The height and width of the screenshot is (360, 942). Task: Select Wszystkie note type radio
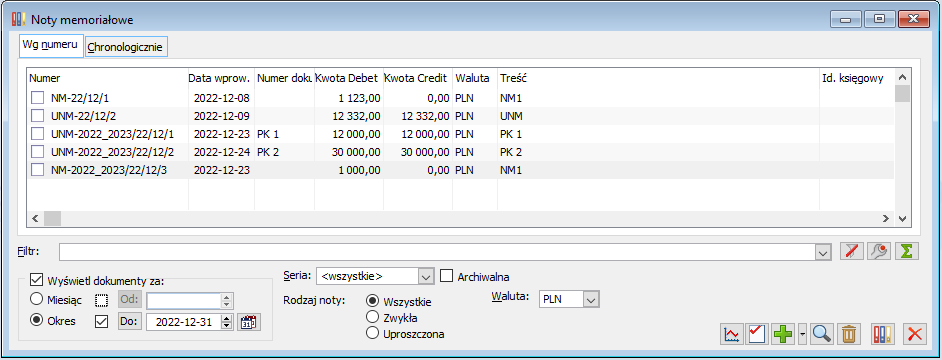coord(373,301)
